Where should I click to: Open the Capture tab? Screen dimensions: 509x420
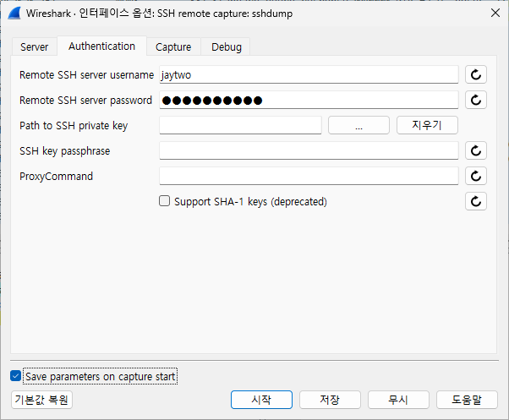click(x=173, y=47)
